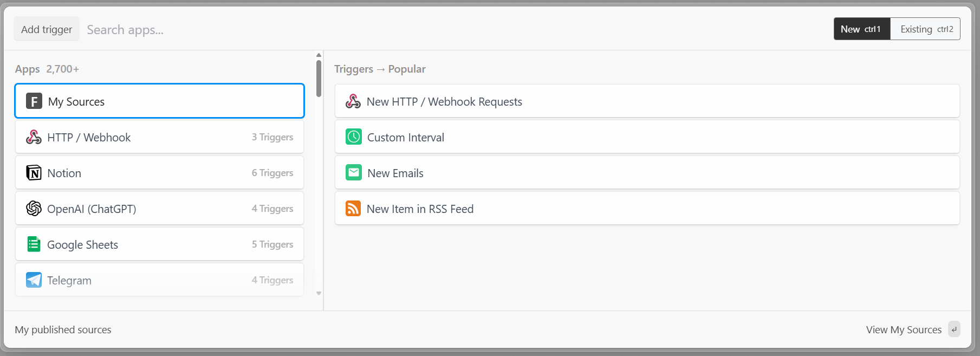
Task: Click webhook icon beside New HTTP / Webhook Requests
Action: [x=353, y=101]
